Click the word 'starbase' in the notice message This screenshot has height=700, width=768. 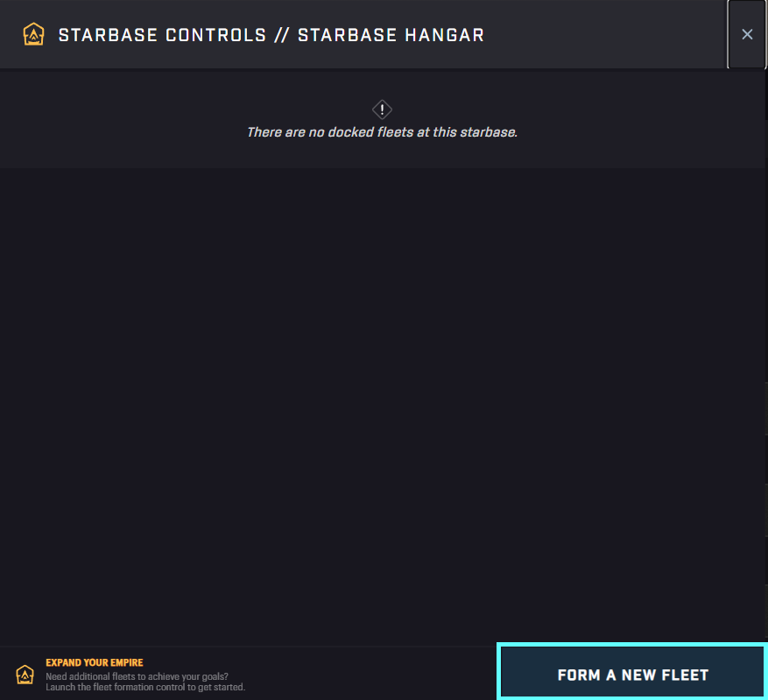click(489, 132)
